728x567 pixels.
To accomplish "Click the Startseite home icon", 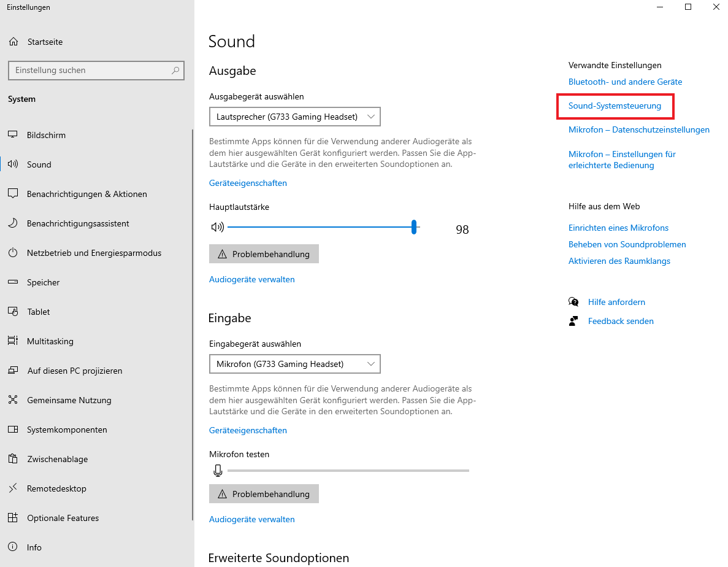I will tap(13, 42).
